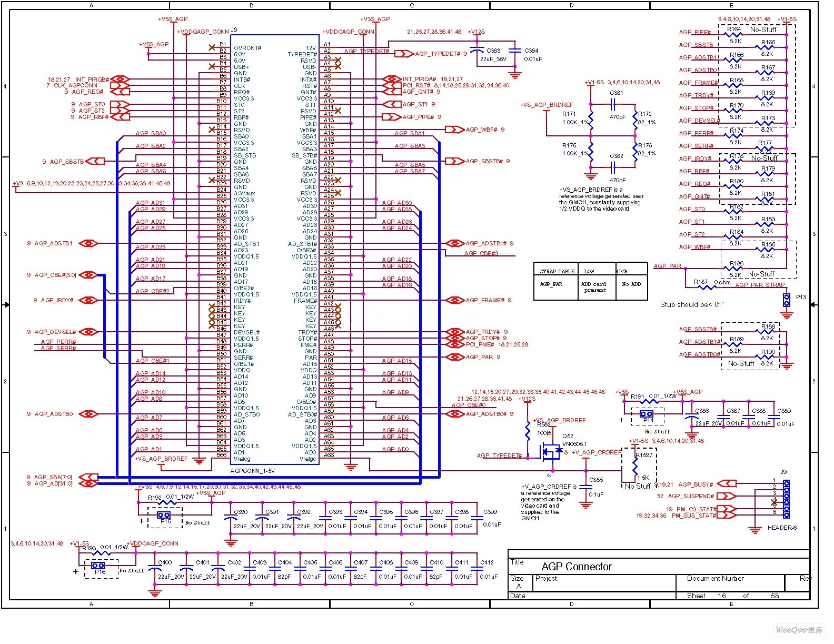Select capacitor C382 symbol
The height and width of the screenshot is (644, 834).
point(614,167)
